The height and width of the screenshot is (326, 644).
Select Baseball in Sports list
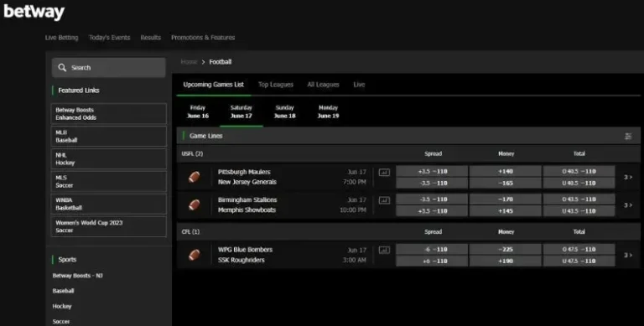(x=63, y=291)
